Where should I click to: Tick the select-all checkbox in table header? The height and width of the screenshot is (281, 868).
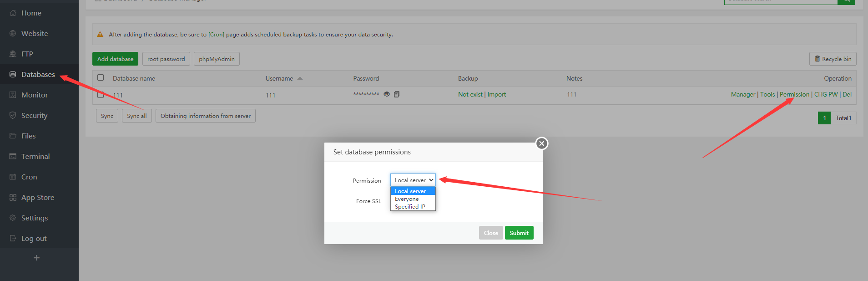[x=101, y=78]
